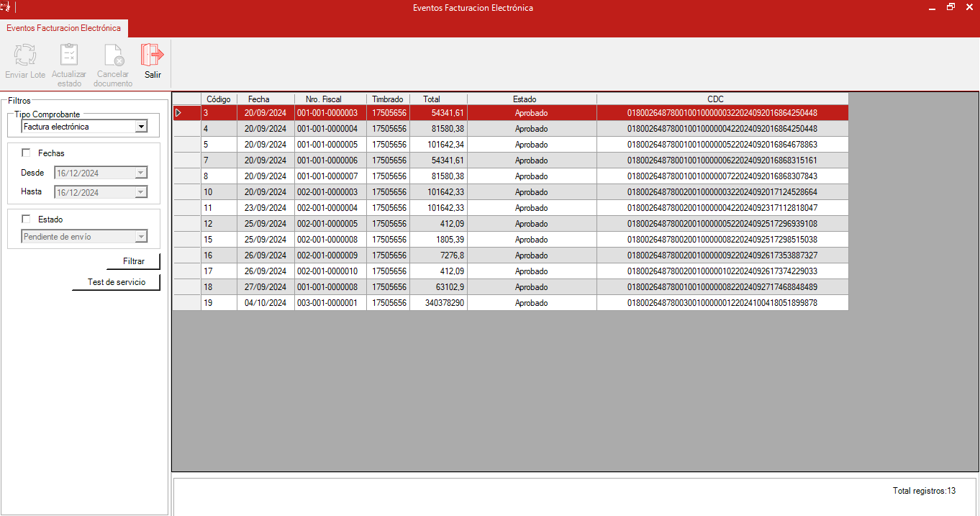The height and width of the screenshot is (516, 980).
Task: Sort by the Fecha column header
Action: 258,99
